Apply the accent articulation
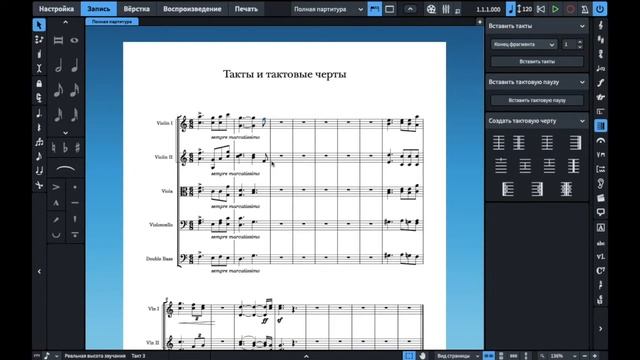This screenshot has height=360, width=640. tap(56, 187)
